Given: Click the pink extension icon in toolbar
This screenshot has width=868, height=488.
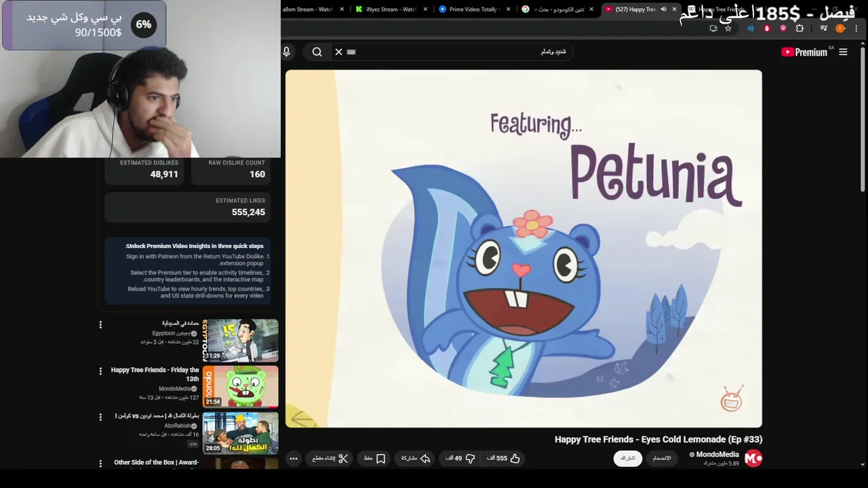Looking at the screenshot, I should pyautogui.click(x=783, y=28).
